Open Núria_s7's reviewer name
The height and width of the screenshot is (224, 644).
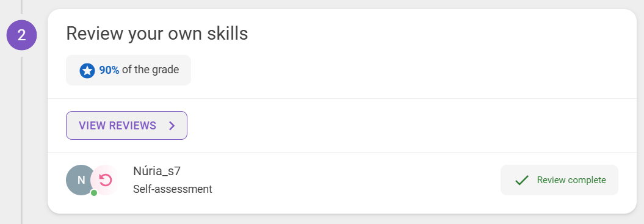pos(157,171)
